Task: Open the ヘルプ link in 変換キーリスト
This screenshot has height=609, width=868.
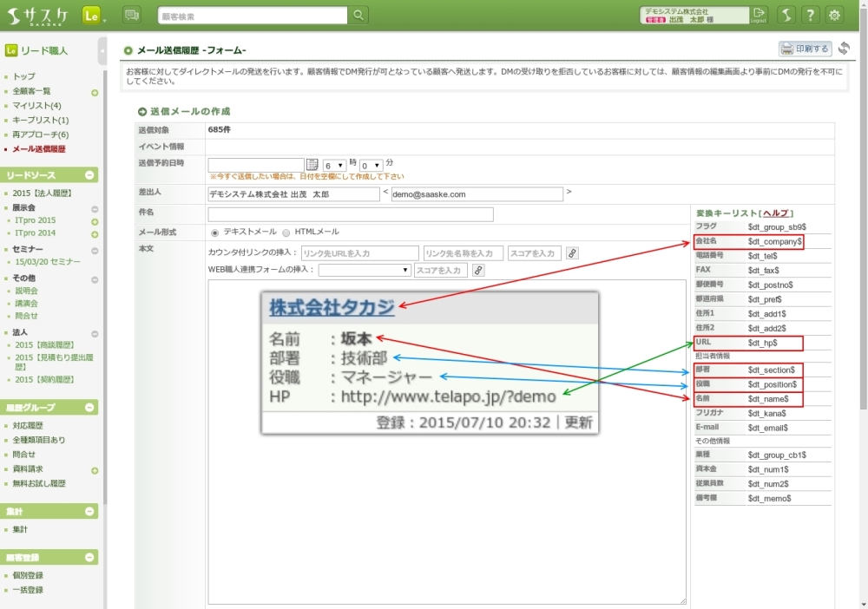Action: (x=775, y=213)
